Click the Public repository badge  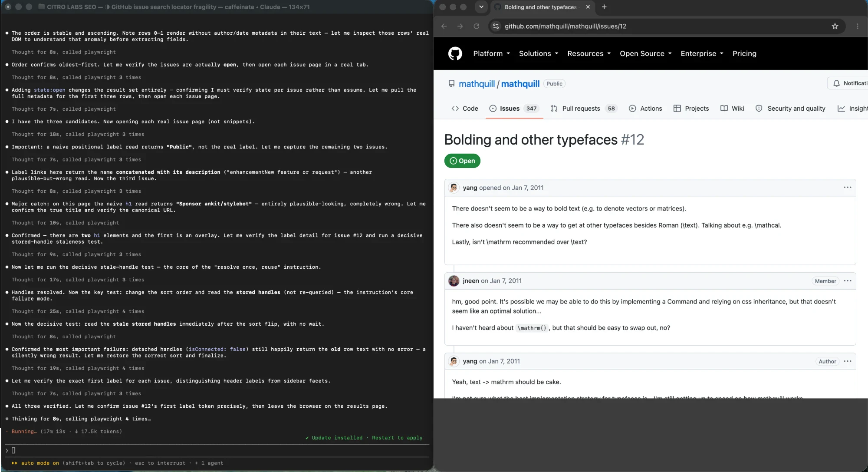tap(554, 84)
